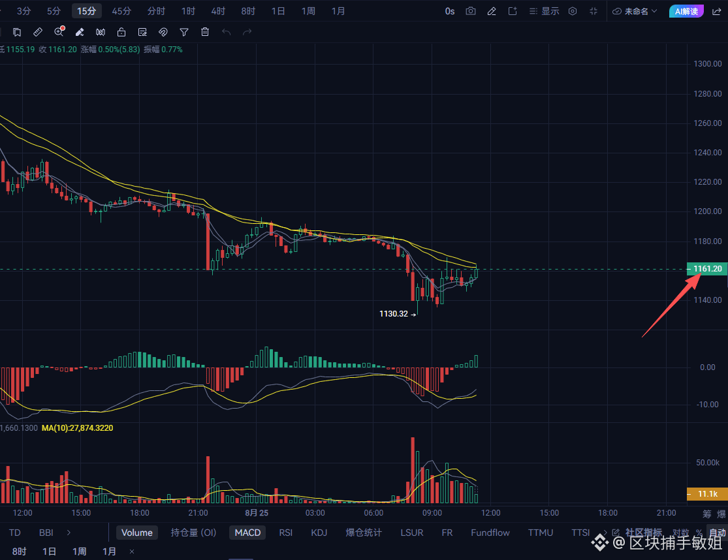Click the MA(10):27,874.3220 volume legend
The height and width of the screenshot is (560, 728).
[x=78, y=428]
